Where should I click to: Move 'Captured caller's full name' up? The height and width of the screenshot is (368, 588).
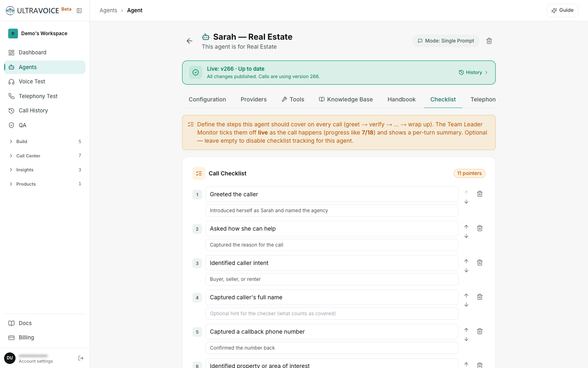[x=466, y=296]
